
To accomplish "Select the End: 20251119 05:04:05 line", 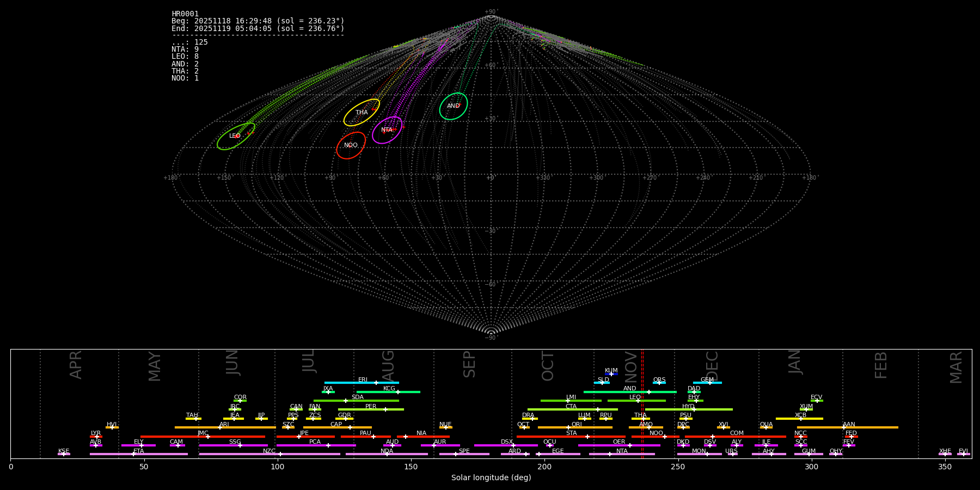I will pos(258,28).
